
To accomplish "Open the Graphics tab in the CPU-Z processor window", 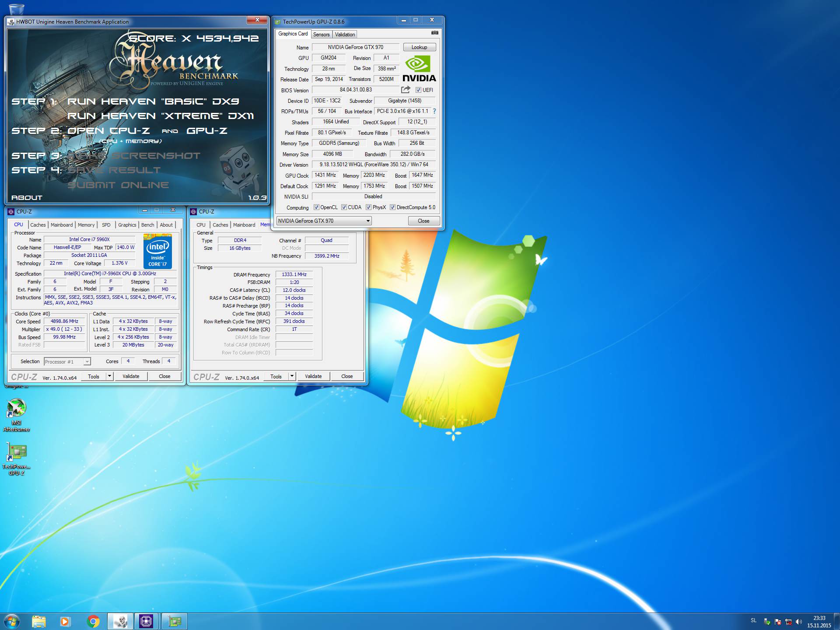I will (127, 225).
